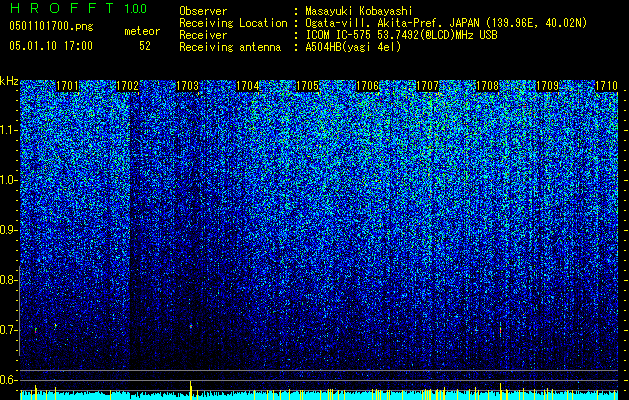Click the ICOM IC-575 receiver text
This screenshot has height=400, width=629.
[401, 35]
